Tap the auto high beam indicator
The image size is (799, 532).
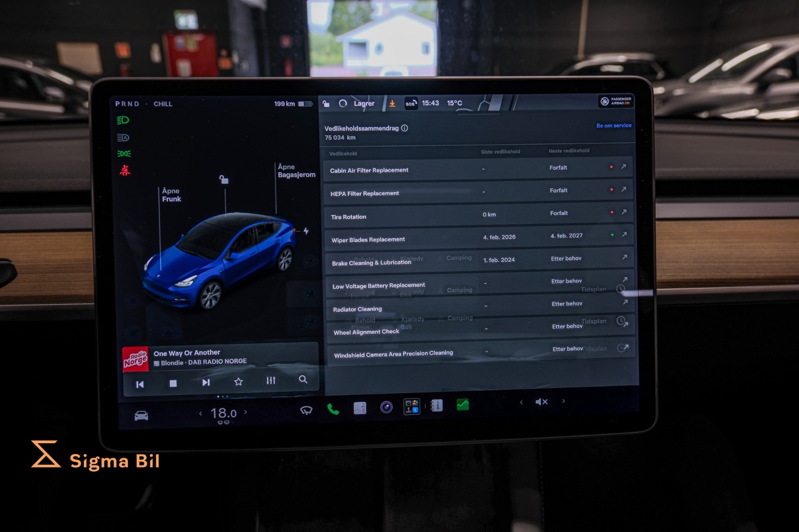point(123,137)
